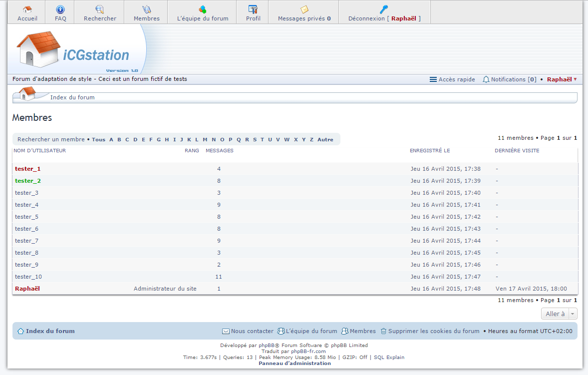
Task: Sort by Enregistré le column header
Action: coord(429,150)
